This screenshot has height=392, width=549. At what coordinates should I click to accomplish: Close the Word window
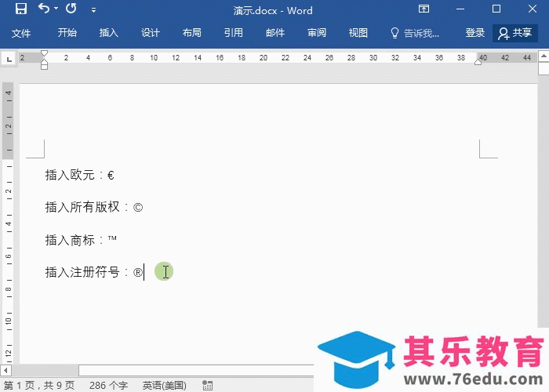(x=533, y=9)
